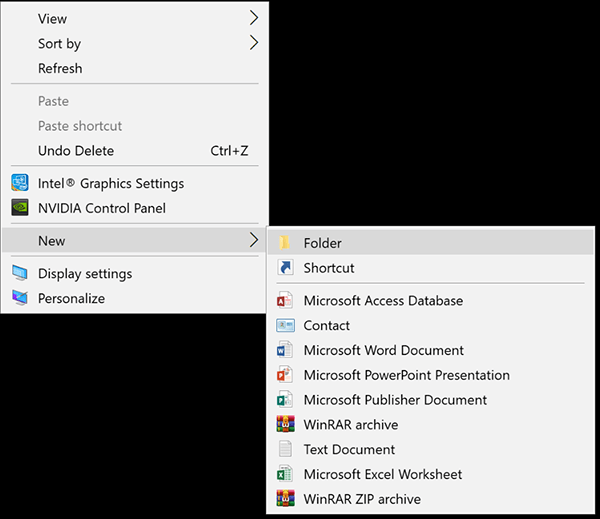
Task: Select Refresh from the context menu
Action: click(x=60, y=69)
